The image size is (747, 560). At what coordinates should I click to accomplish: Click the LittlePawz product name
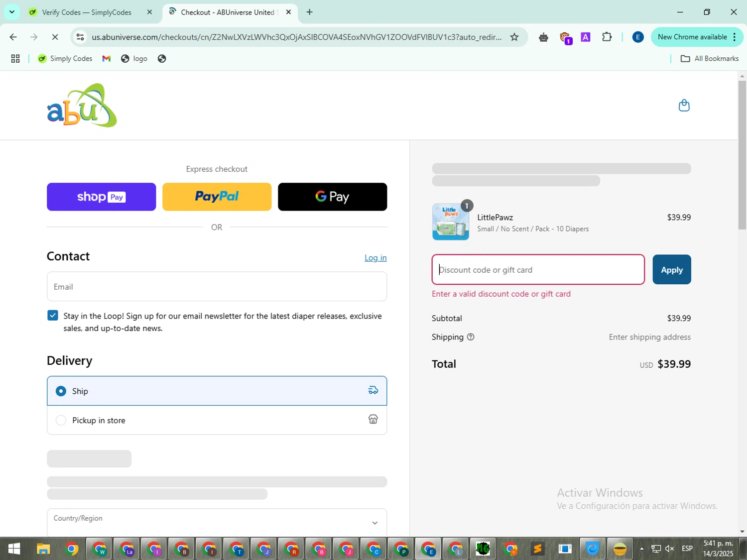click(495, 217)
